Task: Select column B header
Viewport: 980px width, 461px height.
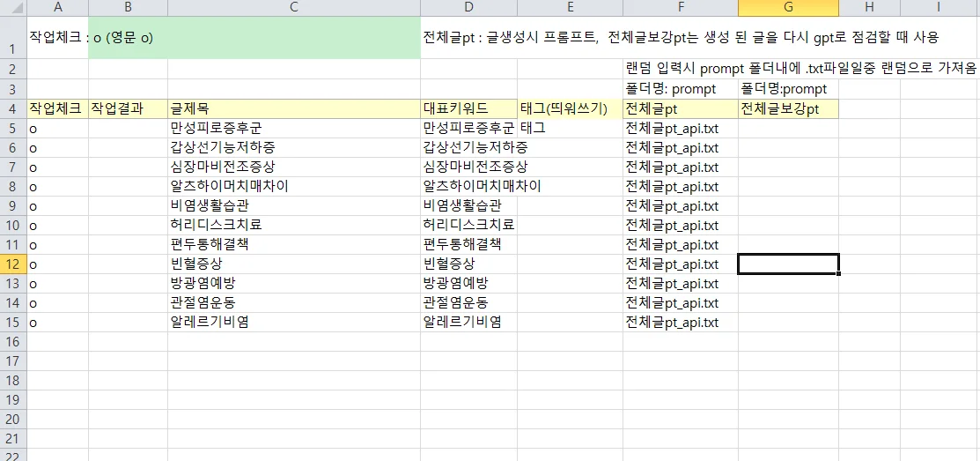Action: [x=129, y=7]
